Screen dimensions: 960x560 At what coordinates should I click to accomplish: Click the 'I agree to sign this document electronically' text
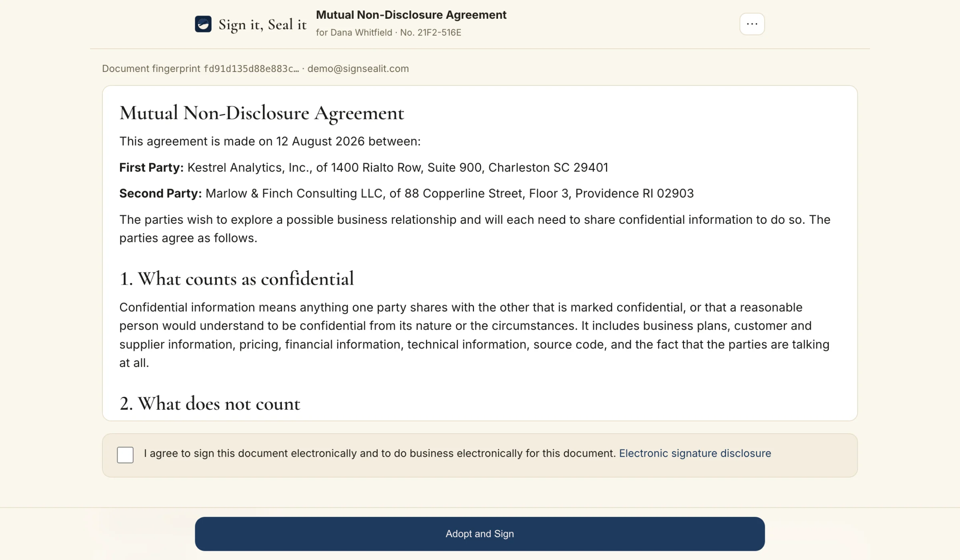pyautogui.click(x=380, y=453)
